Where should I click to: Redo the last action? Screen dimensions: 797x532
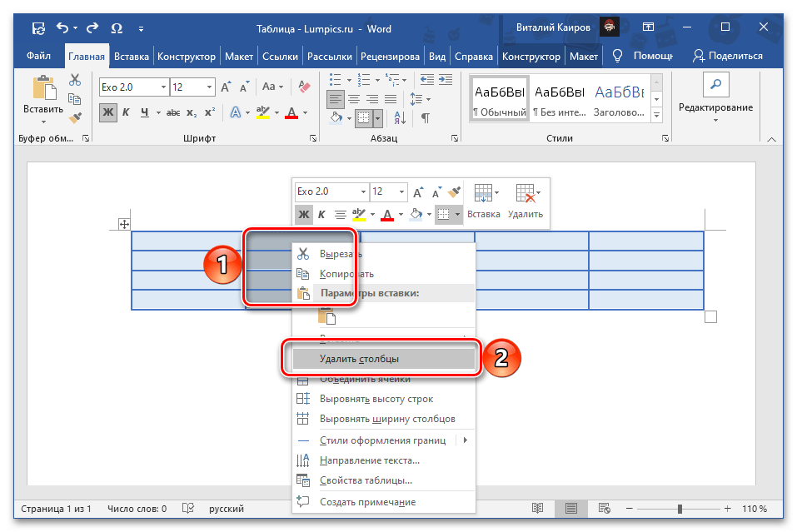92,28
